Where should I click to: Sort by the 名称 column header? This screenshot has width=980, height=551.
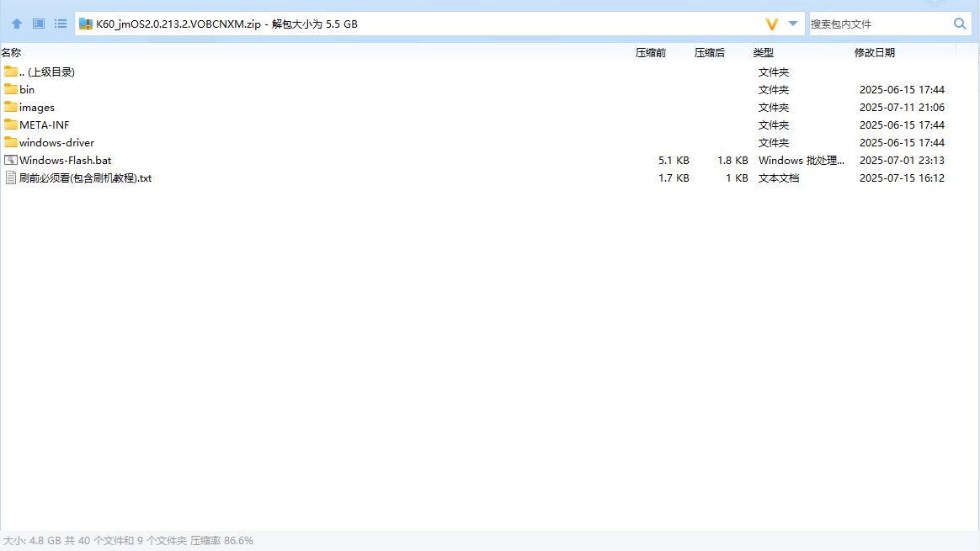point(11,52)
